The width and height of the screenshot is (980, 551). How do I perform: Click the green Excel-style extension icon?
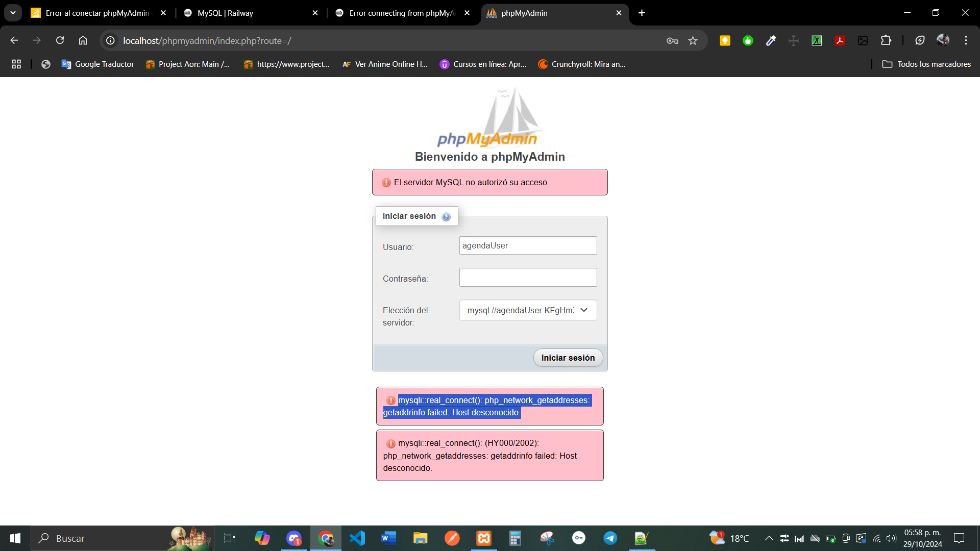click(x=817, y=41)
